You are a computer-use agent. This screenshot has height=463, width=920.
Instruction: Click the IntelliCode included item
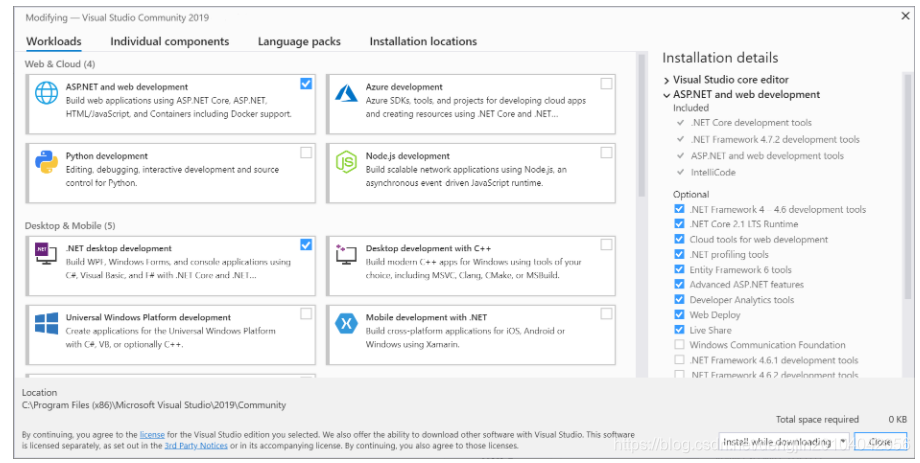coord(713,173)
